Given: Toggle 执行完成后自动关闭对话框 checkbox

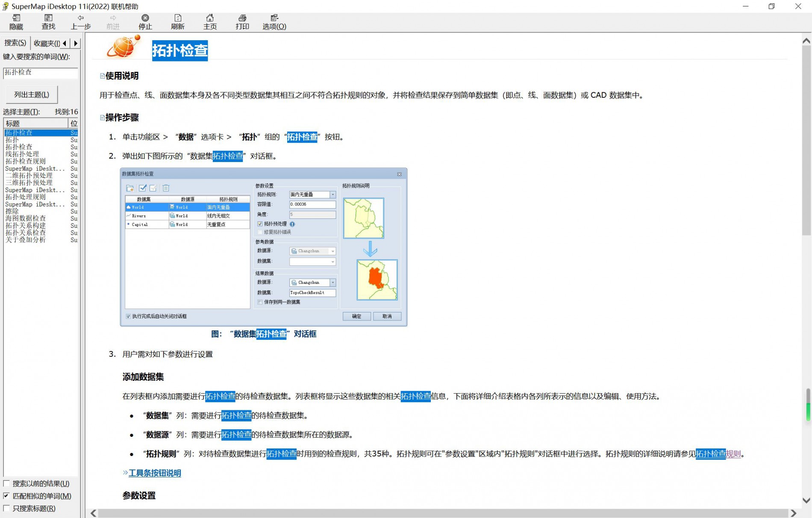Looking at the screenshot, I should [128, 316].
